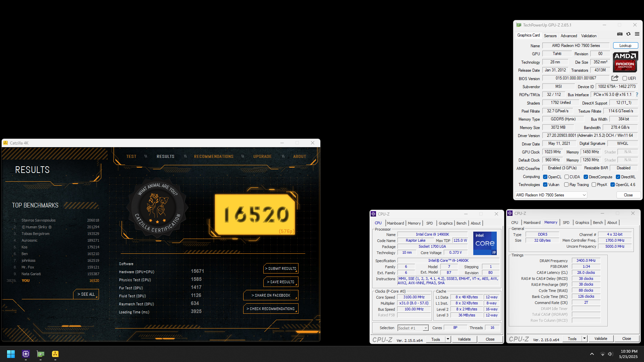644x362 pixels.
Task: Click the 16520 score display
Action: coord(255,215)
